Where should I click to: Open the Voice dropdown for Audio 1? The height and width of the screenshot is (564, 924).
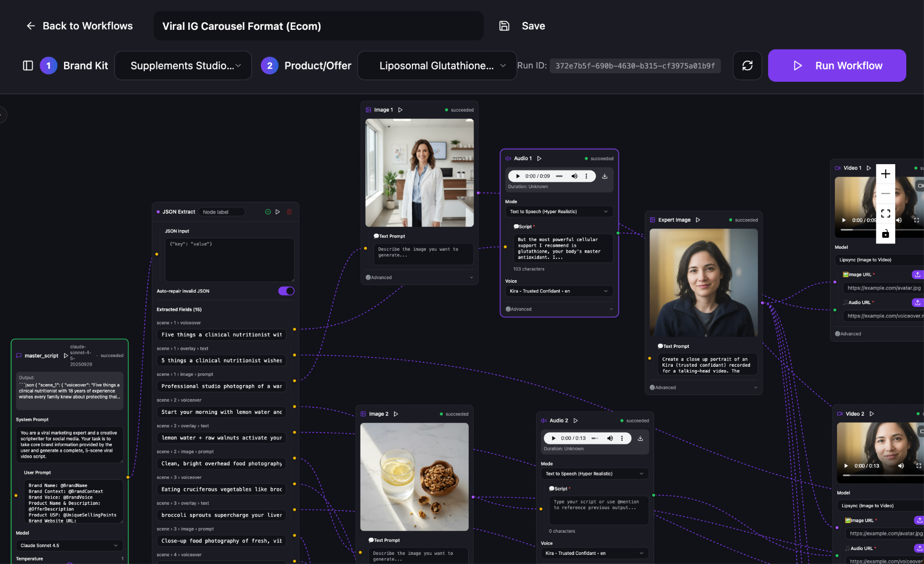click(559, 291)
